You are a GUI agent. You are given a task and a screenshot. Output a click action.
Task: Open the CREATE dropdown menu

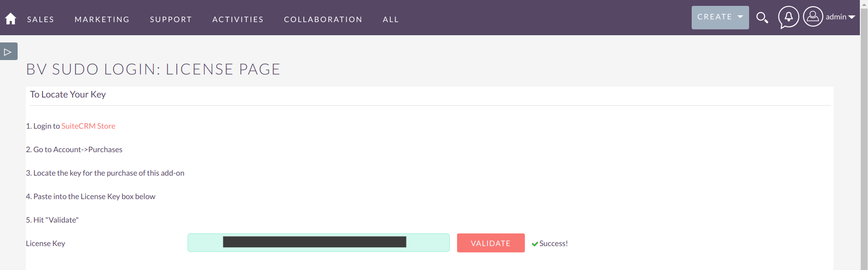720,17
